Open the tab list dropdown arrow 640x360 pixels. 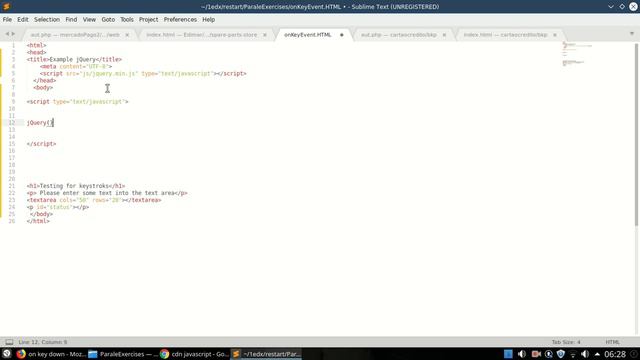(632, 34)
